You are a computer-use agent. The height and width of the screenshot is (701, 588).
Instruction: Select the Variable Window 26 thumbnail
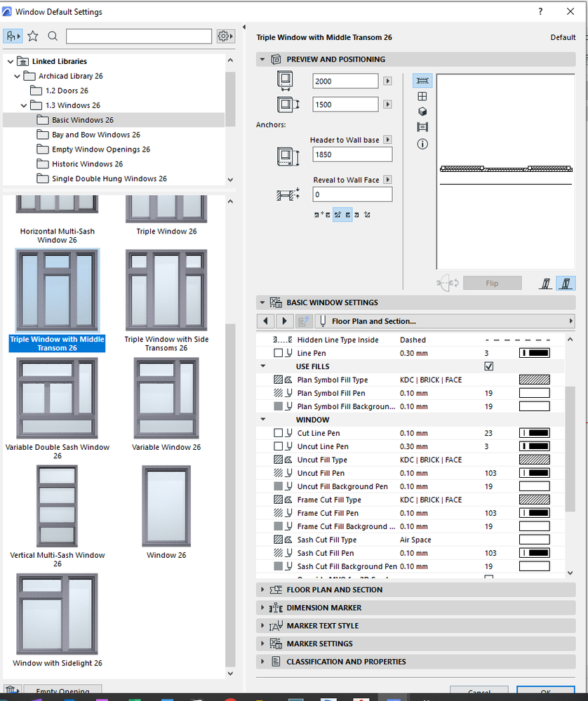click(166, 404)
